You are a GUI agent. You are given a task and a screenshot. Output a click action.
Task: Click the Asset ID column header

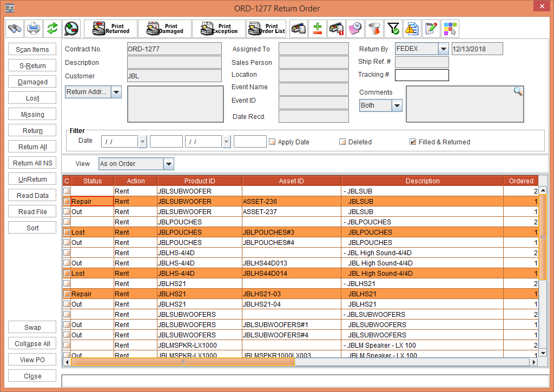click(292, 181)
